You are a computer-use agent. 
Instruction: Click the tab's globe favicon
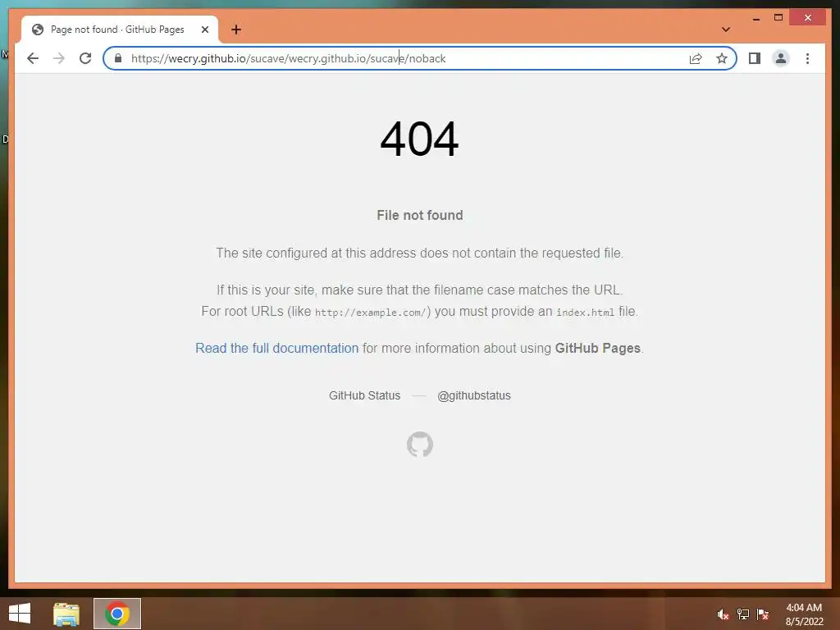click(x=38, y=30)
